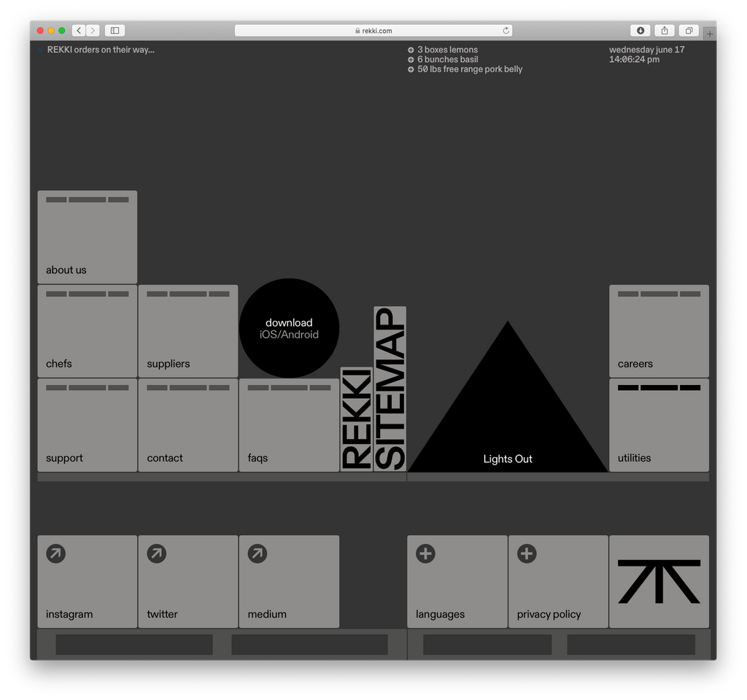
Task: Go back with Safari's back arrow
Action: click(x=79, y=31)
